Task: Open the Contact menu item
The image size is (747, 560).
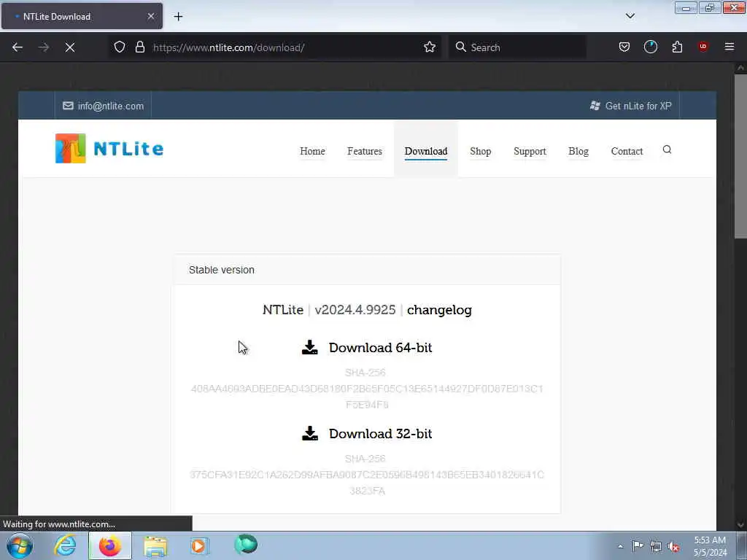Action: (x=627, y=151)
